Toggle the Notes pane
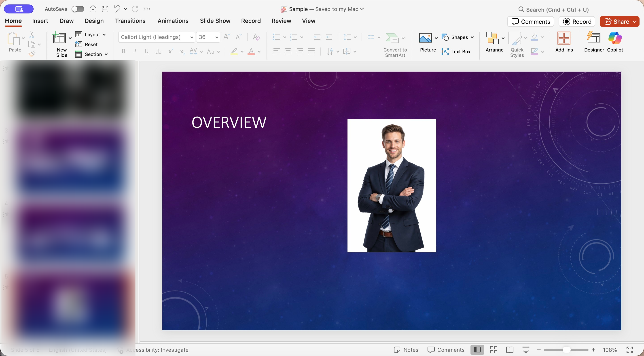Viewport: 644px width, 356px height. pyautogui.click(x=406, y=350)
